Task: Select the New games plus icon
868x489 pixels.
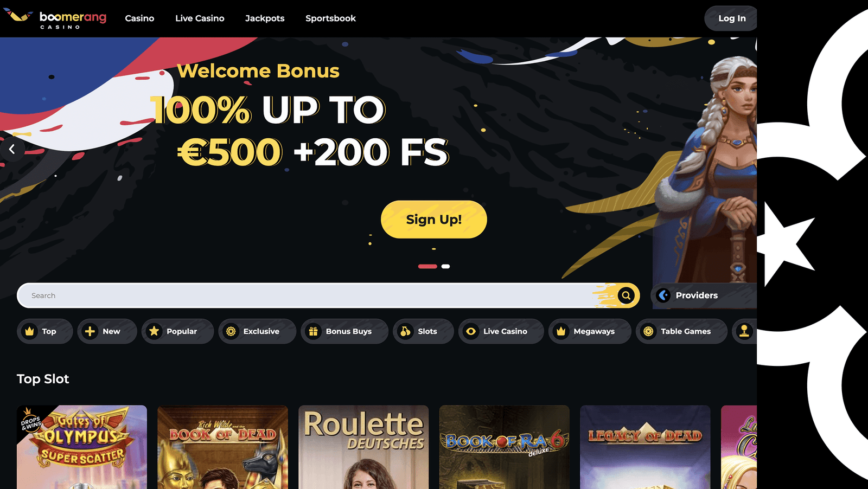Action: tap(90, 331)
